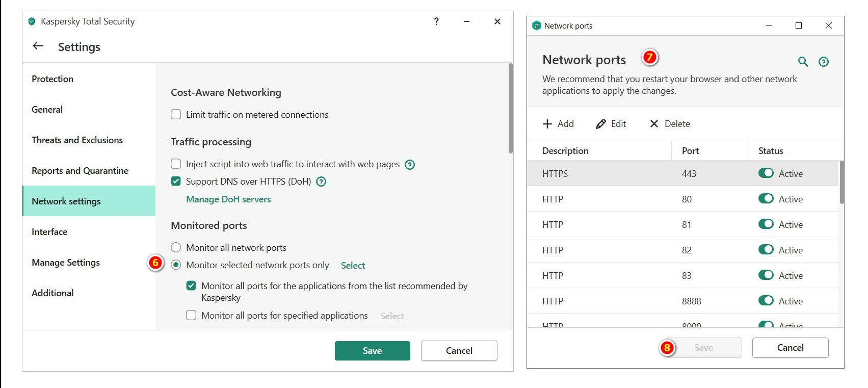Add a new network port
Image resolution: width=868 pixels, height=388 pixels.
pyautogui.click(x=558, y=124)
